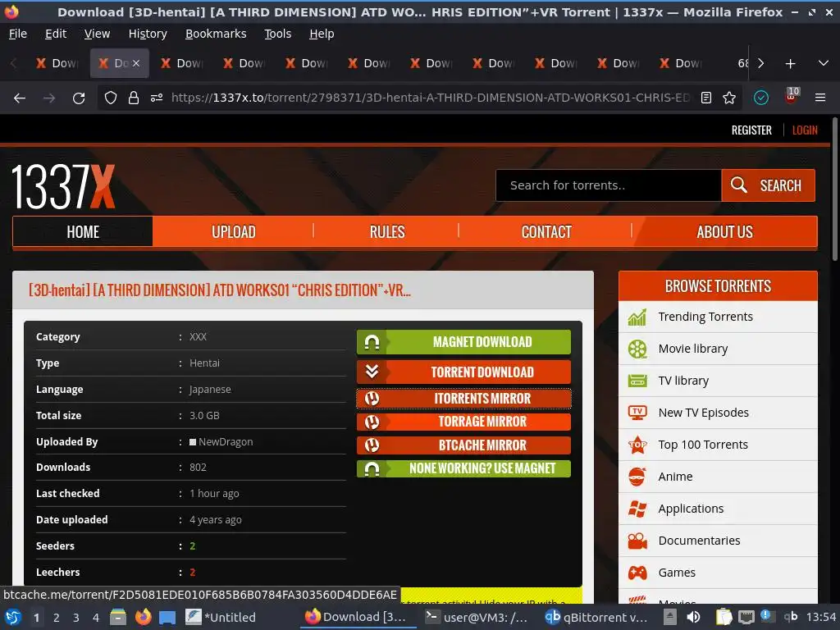This screenshot has width=840, height=630.
Task: Open the History menu
Action: click(148, 34)
